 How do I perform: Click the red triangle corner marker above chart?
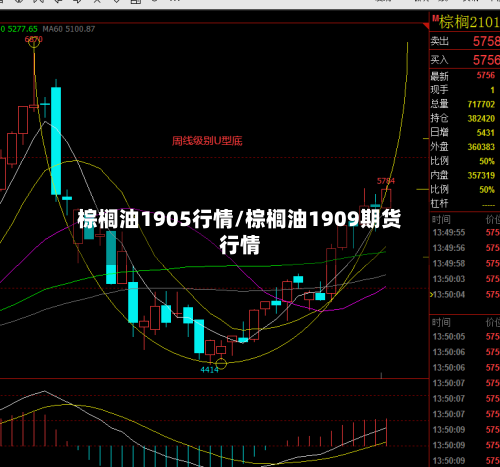pyautogui.click(x=426, y=26)
